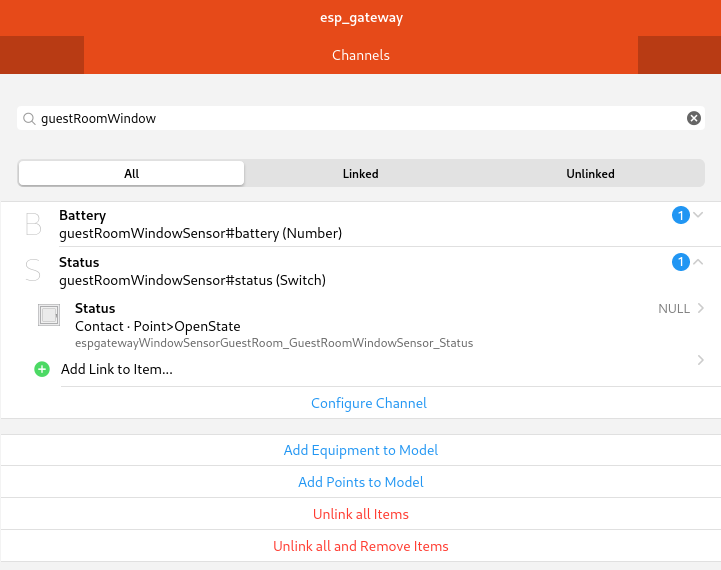Click the Status channel link count badge
The width and height of the screenshot is (721, 570).
click(x=680, y=262)
